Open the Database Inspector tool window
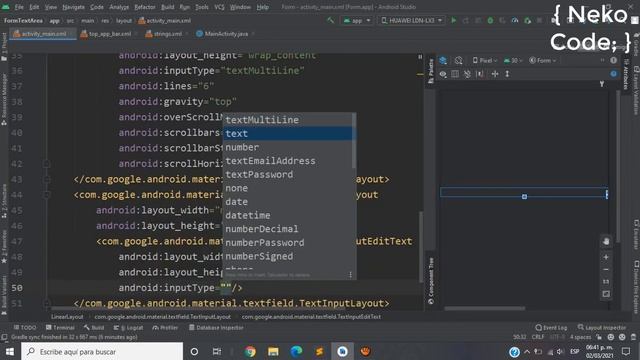 point(216,327)
